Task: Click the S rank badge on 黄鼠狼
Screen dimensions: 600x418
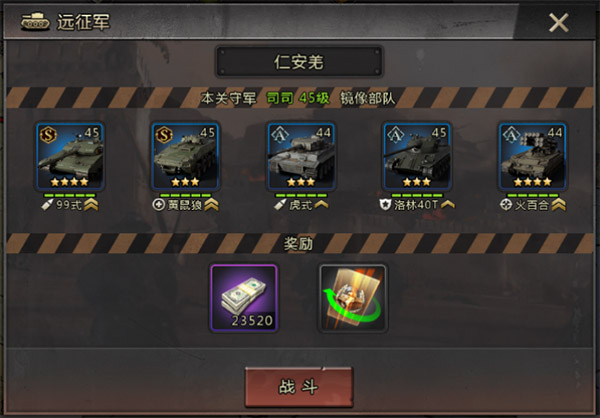Action: coord(164,135)
